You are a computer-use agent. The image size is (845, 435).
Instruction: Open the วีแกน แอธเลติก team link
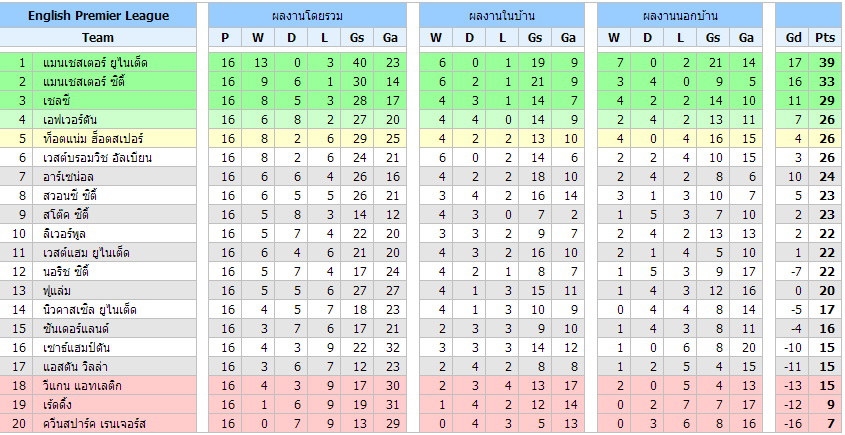(x=83, y=385)
